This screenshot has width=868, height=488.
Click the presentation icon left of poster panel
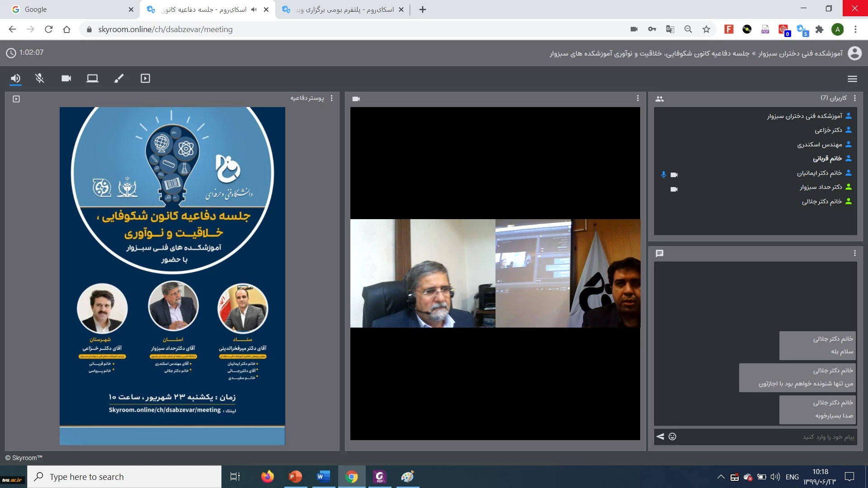pos(16,99)
